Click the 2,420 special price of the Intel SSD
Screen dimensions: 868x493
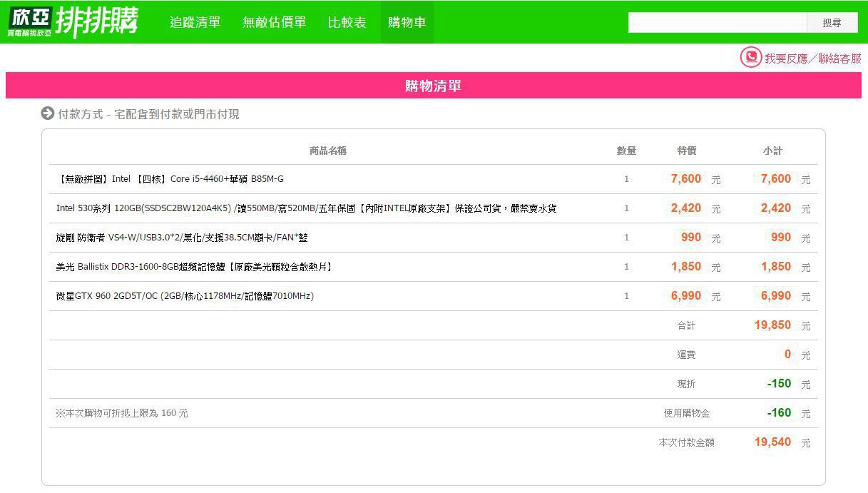(686, 208)
